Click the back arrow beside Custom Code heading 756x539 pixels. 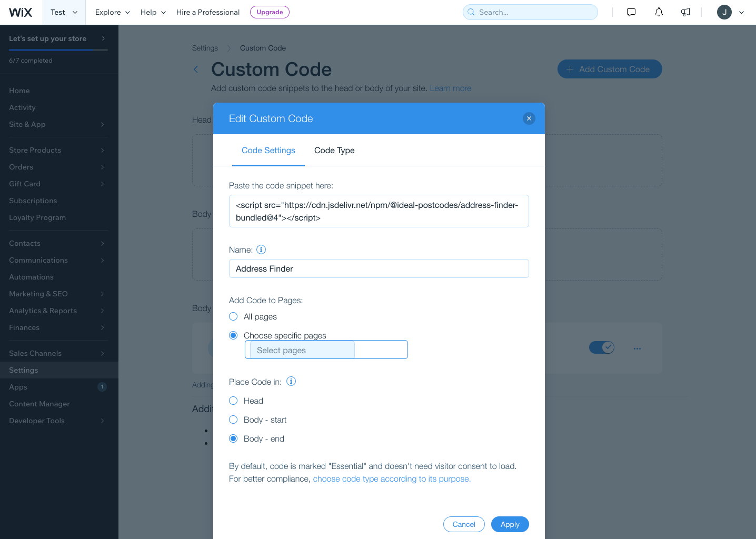(195, 69)
